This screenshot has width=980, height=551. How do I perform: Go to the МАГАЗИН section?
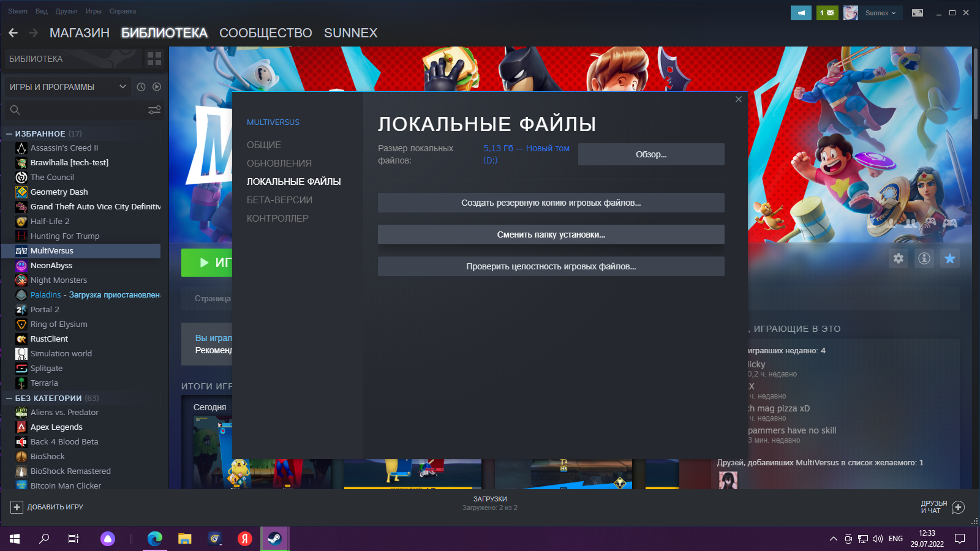point(80,33)
